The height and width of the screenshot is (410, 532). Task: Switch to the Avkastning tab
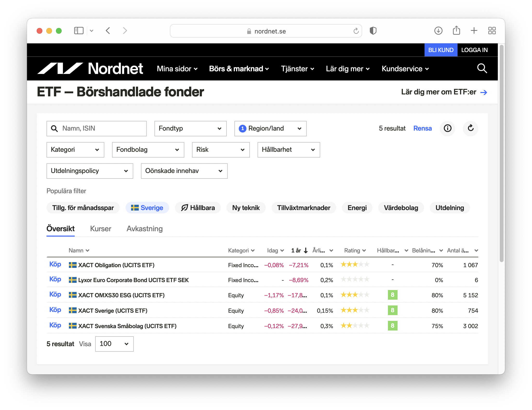(x=145, y=229)
